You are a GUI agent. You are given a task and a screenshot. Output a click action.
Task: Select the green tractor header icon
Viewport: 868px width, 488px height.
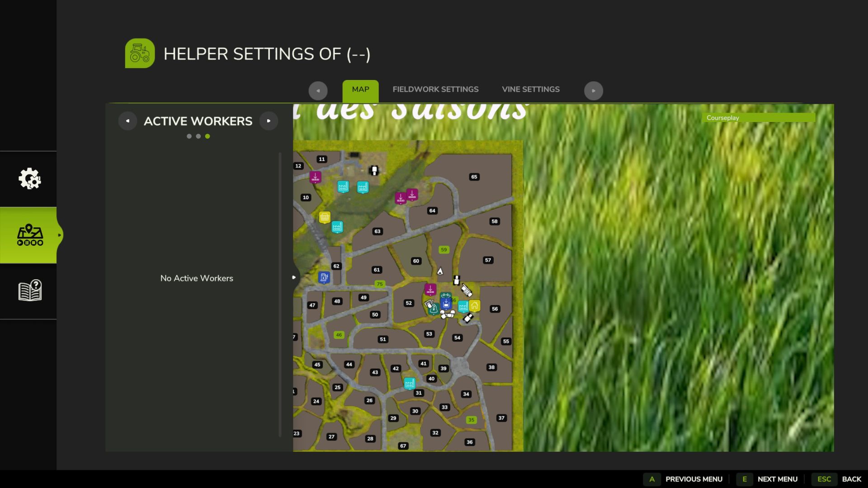coord(140,53)
